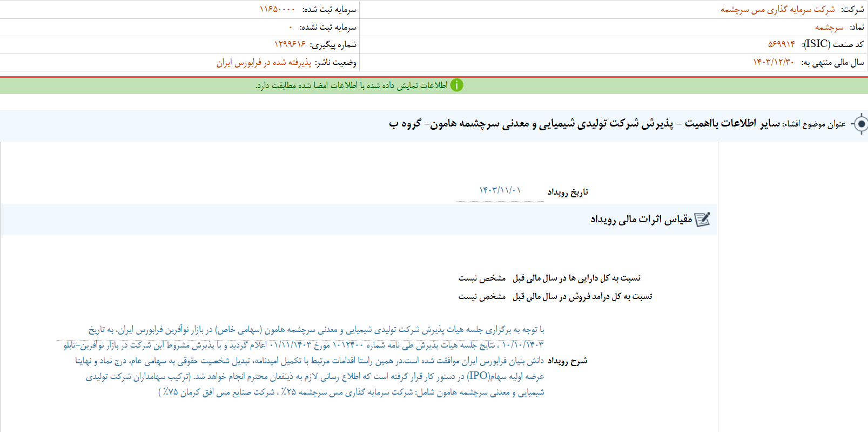868x432 pixels.
Task: Click the وضعیت ناشر label
Action: tap(335, 62)
